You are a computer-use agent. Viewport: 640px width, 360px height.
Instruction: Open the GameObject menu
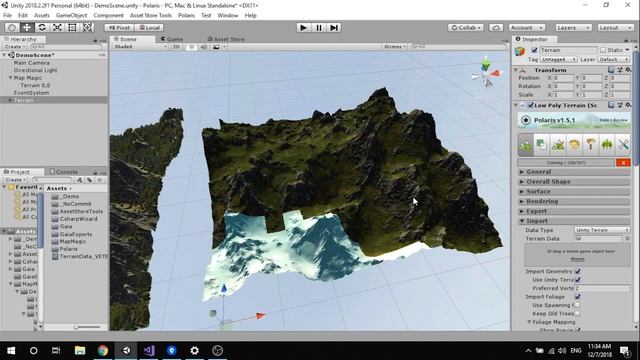(71, 15)
